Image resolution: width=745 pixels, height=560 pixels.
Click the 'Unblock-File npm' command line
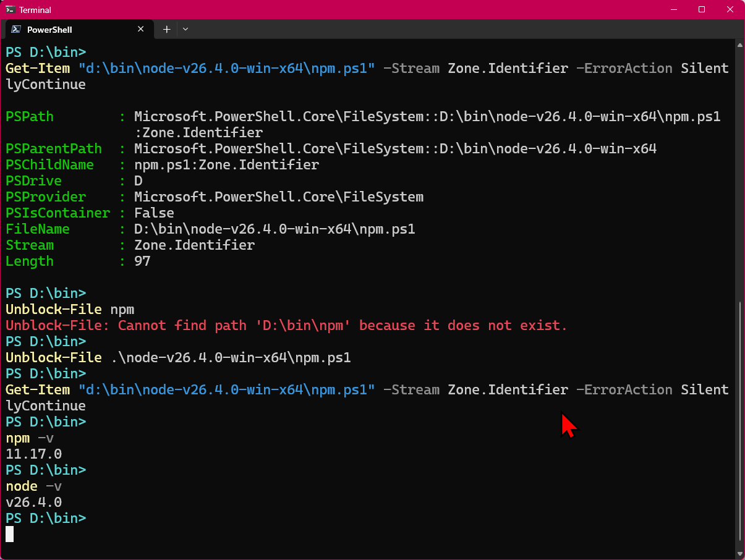70,310
